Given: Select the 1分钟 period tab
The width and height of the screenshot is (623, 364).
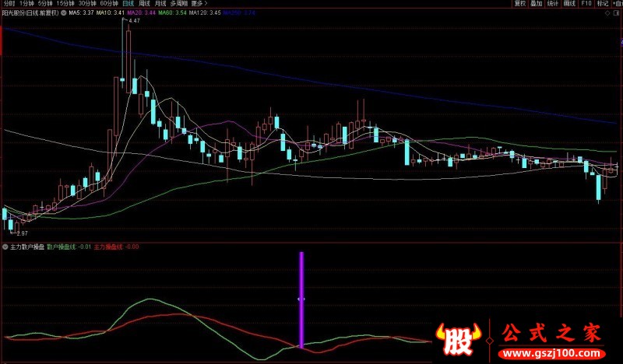Looking at the screenshot, I should point(26,3).
